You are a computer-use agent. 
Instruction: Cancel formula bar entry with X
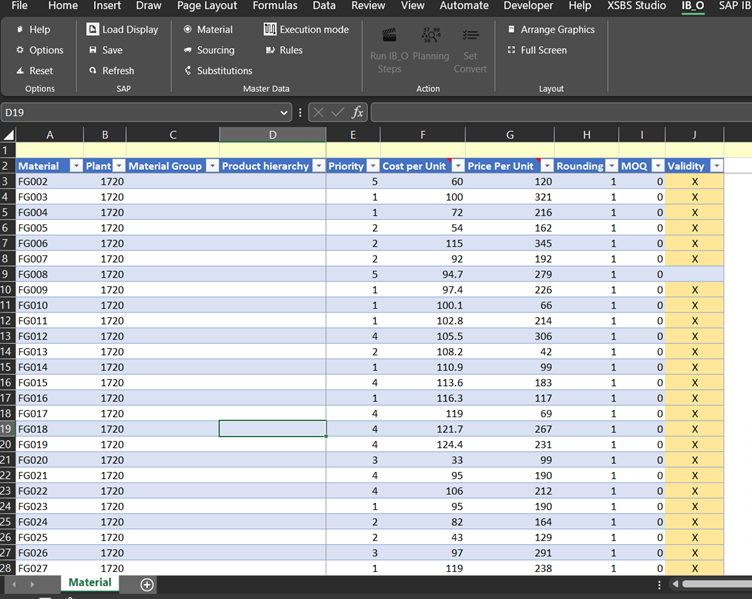pyautogui.click(x=318, y=112)
